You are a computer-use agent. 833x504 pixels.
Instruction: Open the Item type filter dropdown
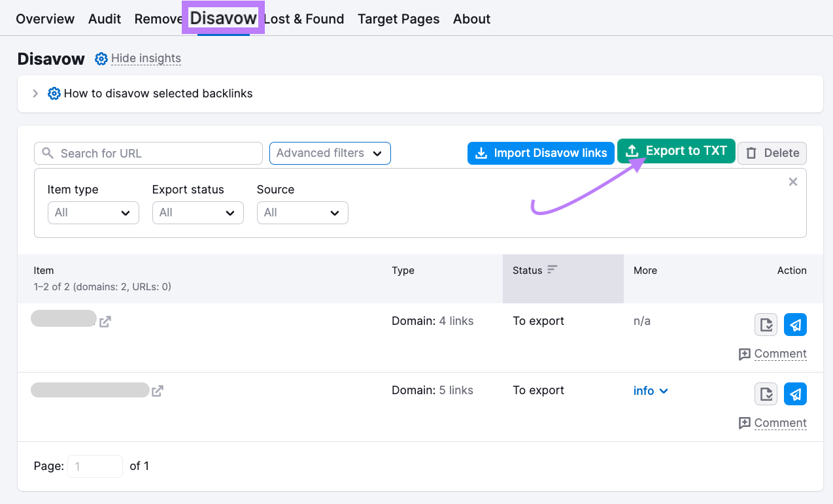[93, 212]
